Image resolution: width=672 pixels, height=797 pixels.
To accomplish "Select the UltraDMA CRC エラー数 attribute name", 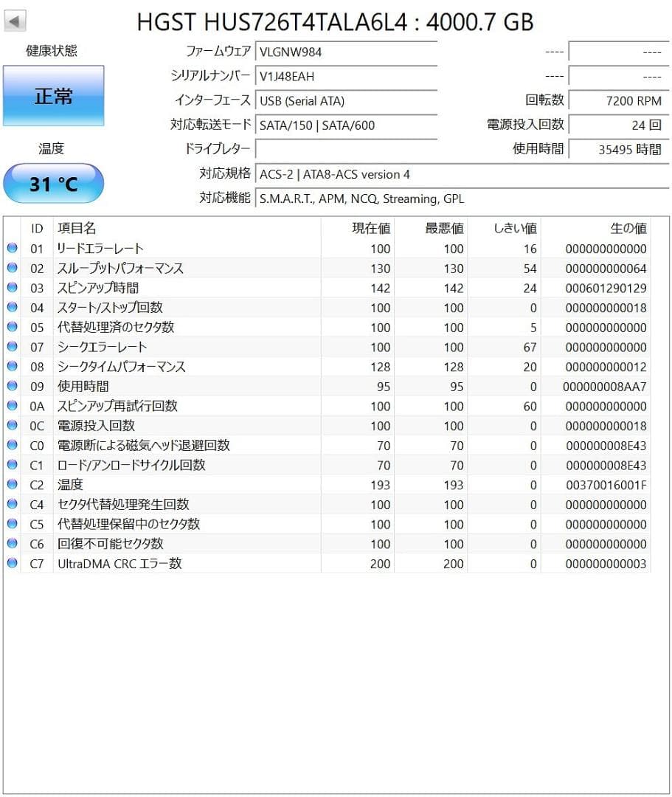I will (x=119, y=564).
